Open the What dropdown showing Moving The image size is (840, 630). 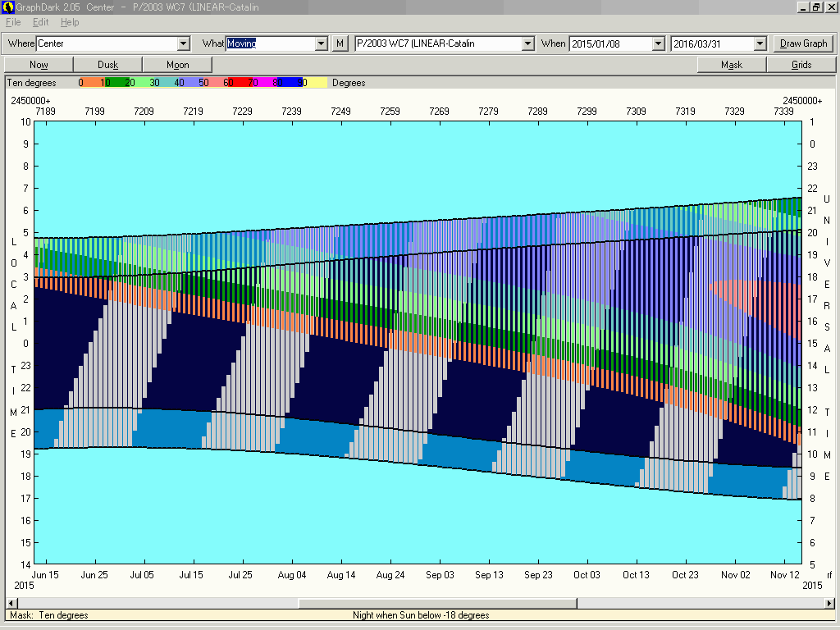click(x=322, y=43)
